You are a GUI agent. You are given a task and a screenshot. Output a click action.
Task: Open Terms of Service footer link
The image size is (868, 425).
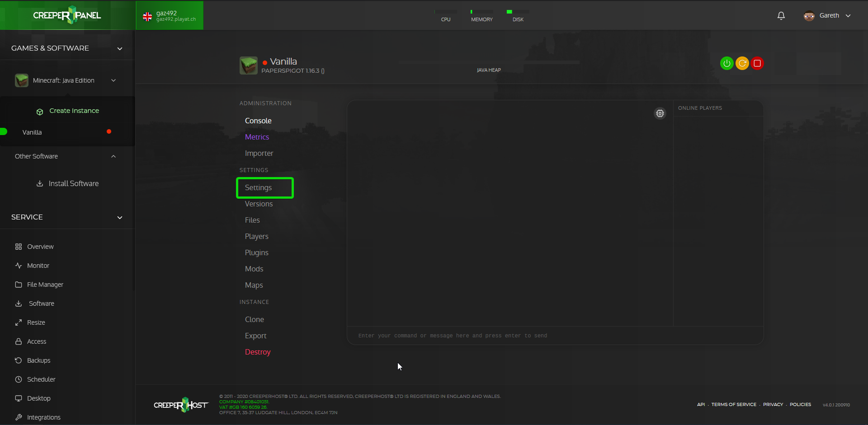[734, 404]
